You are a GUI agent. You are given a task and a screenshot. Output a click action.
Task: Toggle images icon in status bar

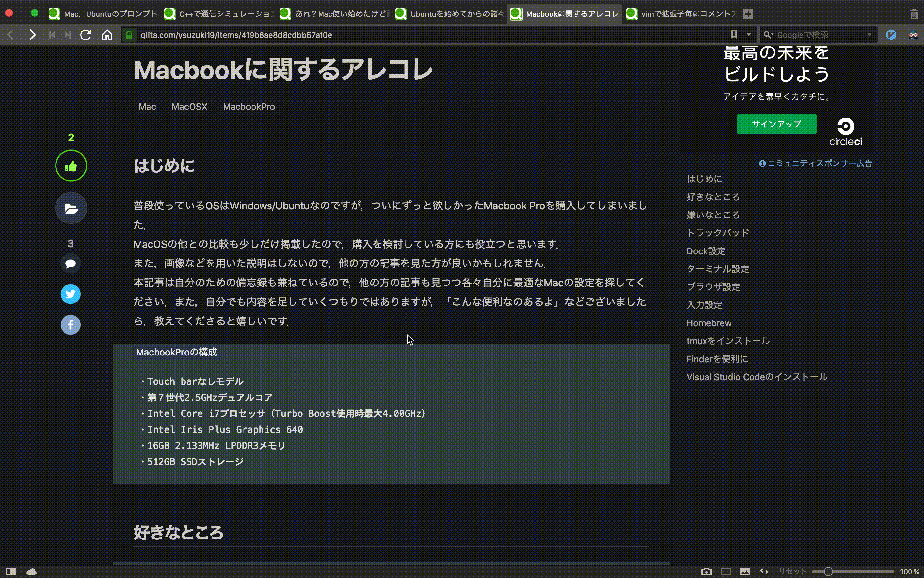click(x=745, y=572)
